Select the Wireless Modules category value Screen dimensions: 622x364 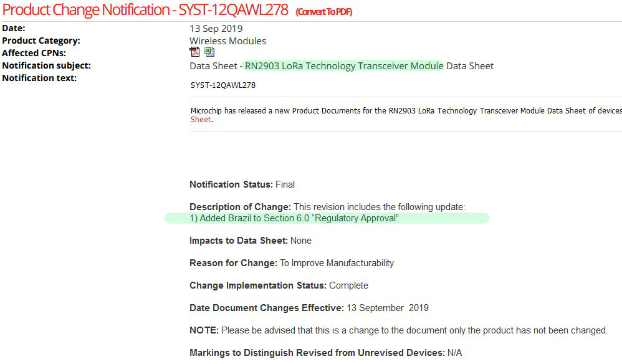click(x=227, y=41)
